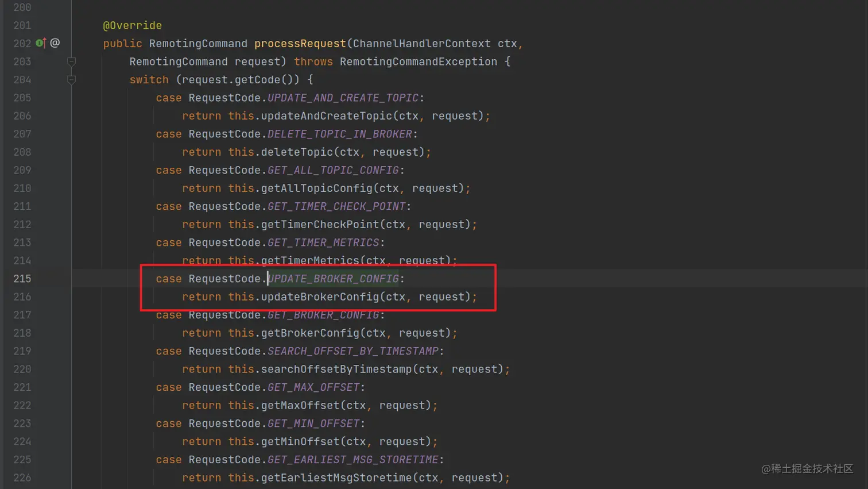
Task: Click line number 201 in the gutter
Action: pos(22,25)
